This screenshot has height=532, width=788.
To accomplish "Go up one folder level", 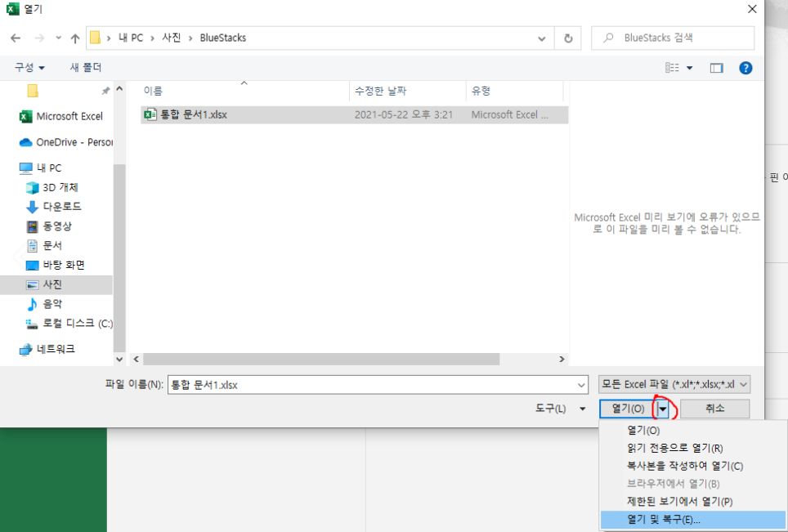I will [75, 38].
